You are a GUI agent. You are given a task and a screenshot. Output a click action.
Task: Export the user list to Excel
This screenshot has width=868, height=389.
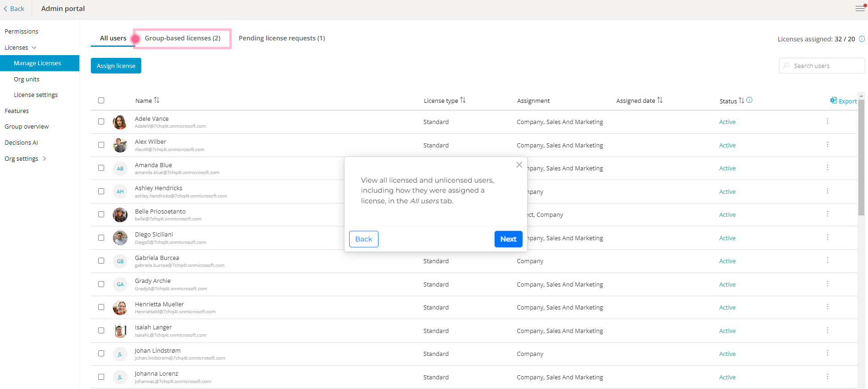click(843, 101)
